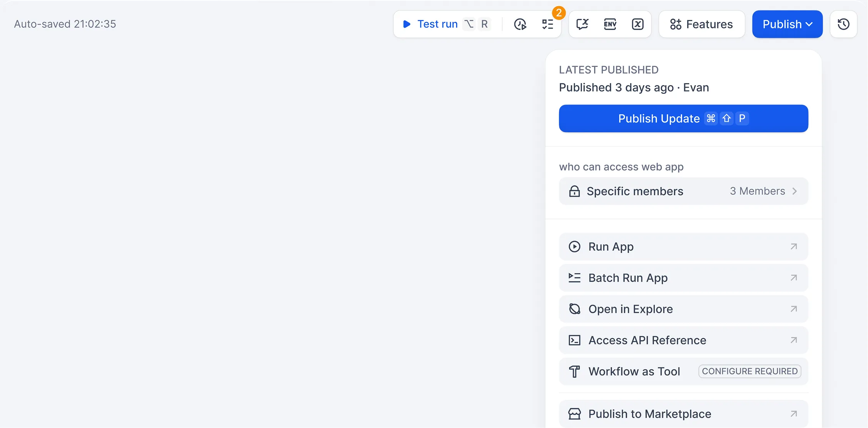The image size is (868, 428).
Task: Click the Run App play-circle icon
Action: coord(574,247)
